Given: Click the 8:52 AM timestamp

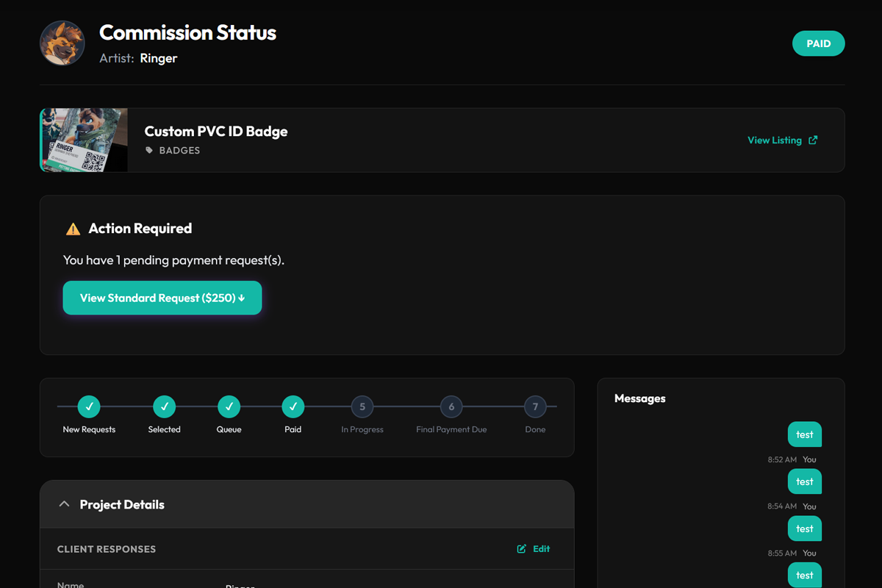Looking at the screenshot, I should click(x=782, y=459).
